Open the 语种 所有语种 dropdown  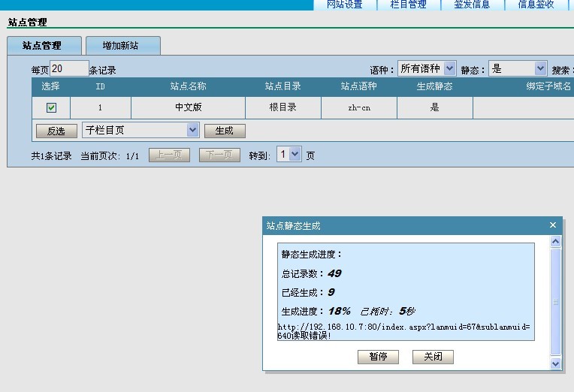pos(427,69)
